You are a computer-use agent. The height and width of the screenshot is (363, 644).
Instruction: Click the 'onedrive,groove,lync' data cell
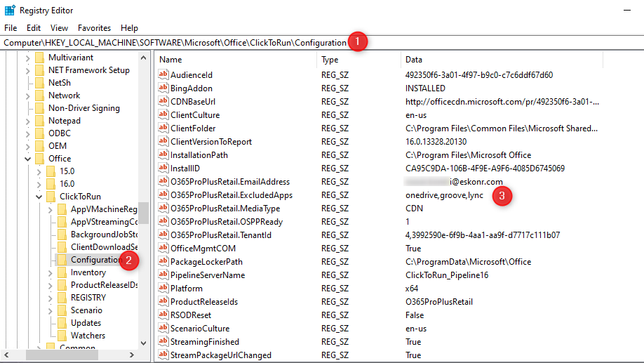[x=444, y=195]
